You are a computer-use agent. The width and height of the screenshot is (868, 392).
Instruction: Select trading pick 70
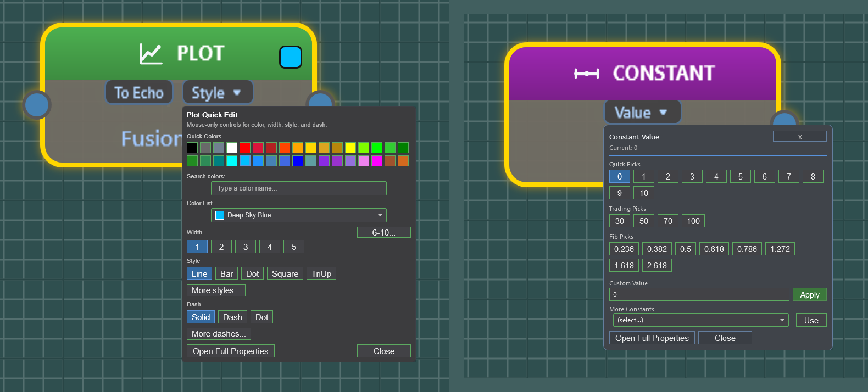tap(668, 221)
